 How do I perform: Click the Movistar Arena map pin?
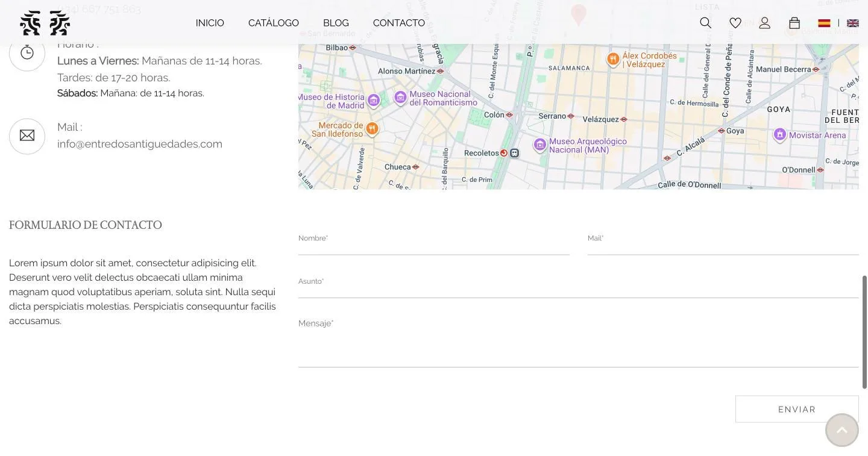click(x=780, y=135)
